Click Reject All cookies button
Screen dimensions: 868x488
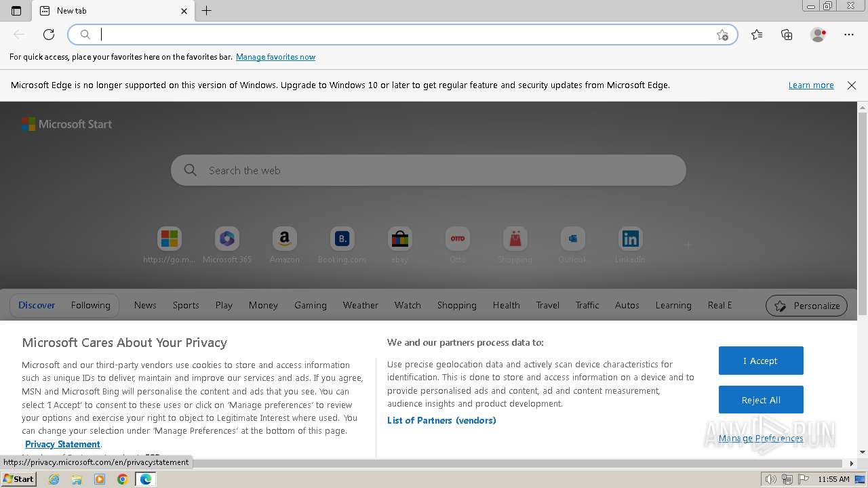761,400
